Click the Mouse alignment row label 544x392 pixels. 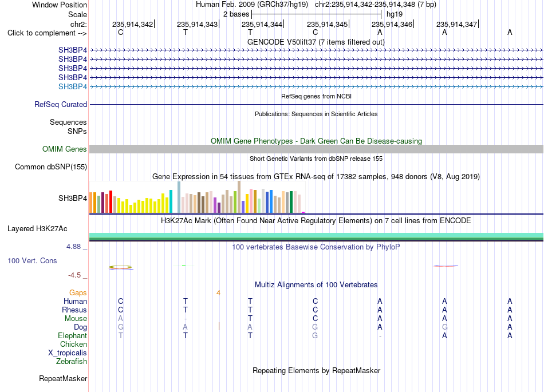tap(76, 319)
